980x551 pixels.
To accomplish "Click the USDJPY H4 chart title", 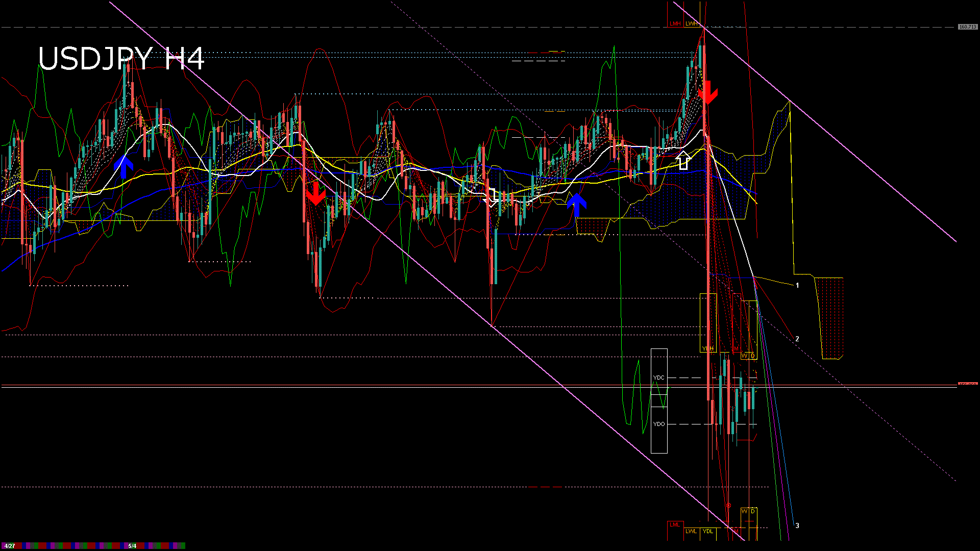I will (x=121, y=58).
